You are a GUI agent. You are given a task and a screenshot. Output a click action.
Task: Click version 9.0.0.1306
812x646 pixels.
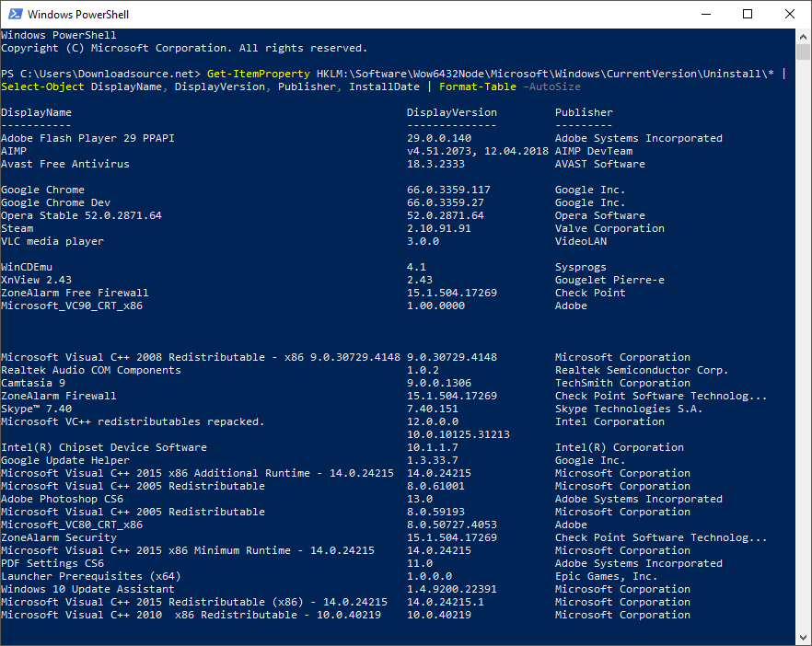(x=438, y=383)
